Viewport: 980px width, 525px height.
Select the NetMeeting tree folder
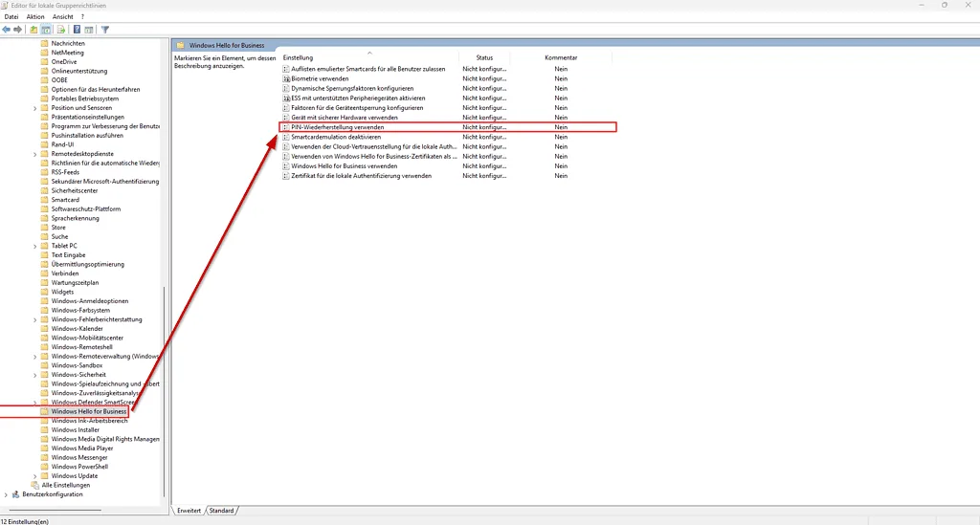click(68, 53)
